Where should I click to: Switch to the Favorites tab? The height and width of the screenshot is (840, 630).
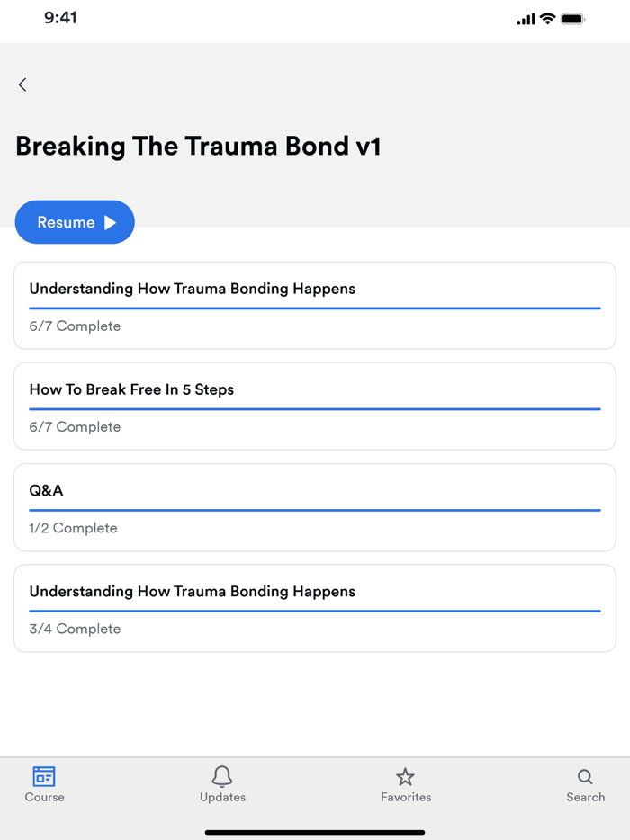click(x=406, y=784)
